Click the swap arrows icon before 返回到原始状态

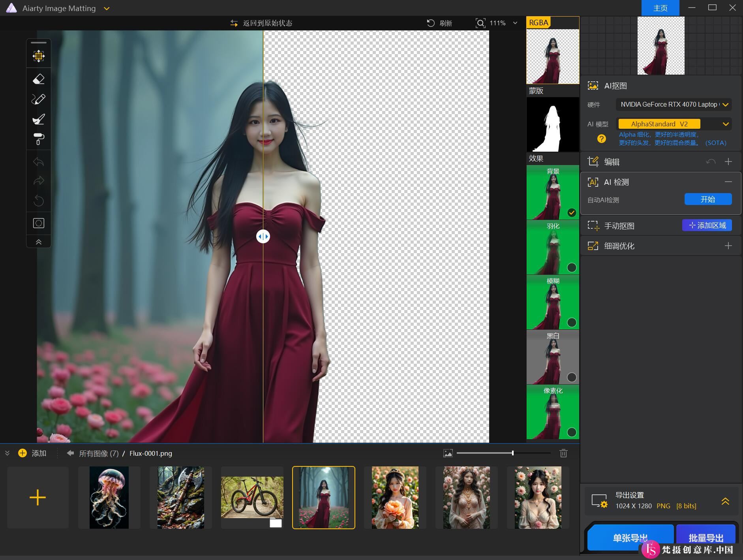click(234, 23)
